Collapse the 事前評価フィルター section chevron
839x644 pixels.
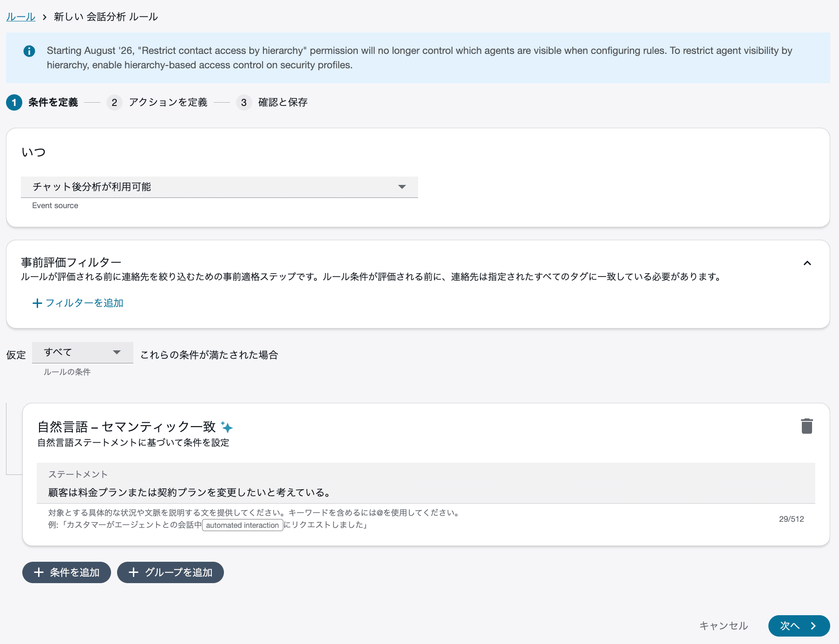point(807,263)
